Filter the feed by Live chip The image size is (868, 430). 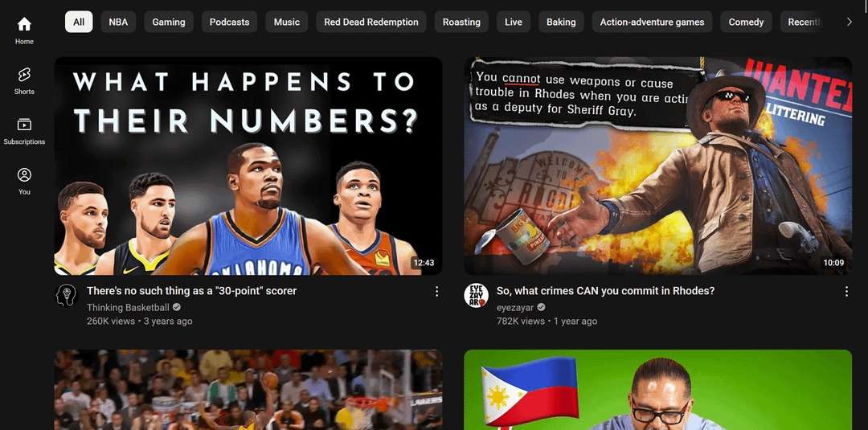[513, 23]
